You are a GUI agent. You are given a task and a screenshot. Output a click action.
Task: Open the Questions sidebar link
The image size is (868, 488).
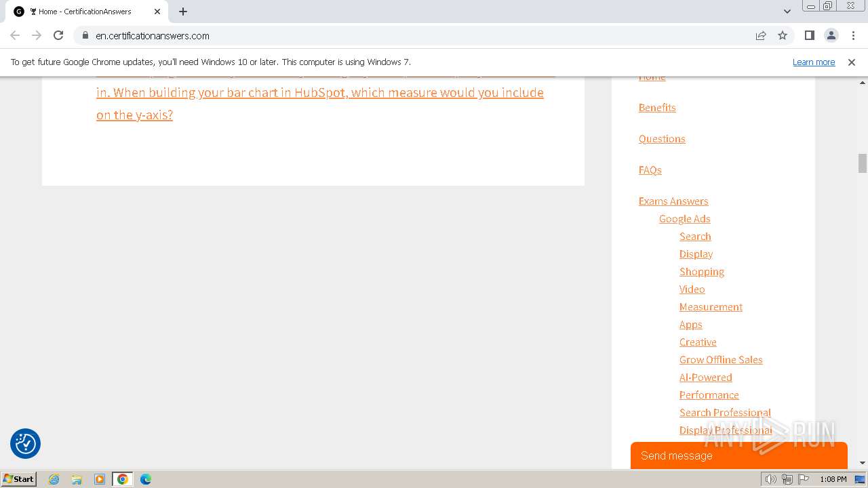click(662, 138)
